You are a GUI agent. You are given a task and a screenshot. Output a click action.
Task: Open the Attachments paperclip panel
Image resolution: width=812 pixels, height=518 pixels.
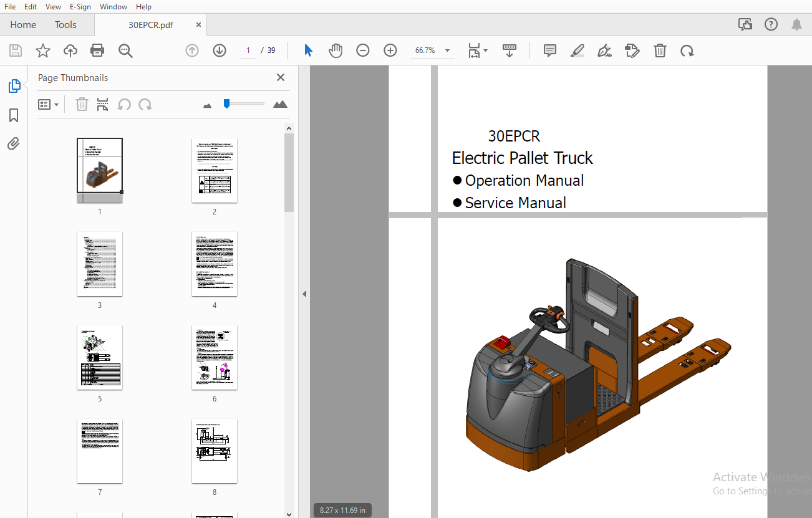pyautogui.click(x=14, y=144)
